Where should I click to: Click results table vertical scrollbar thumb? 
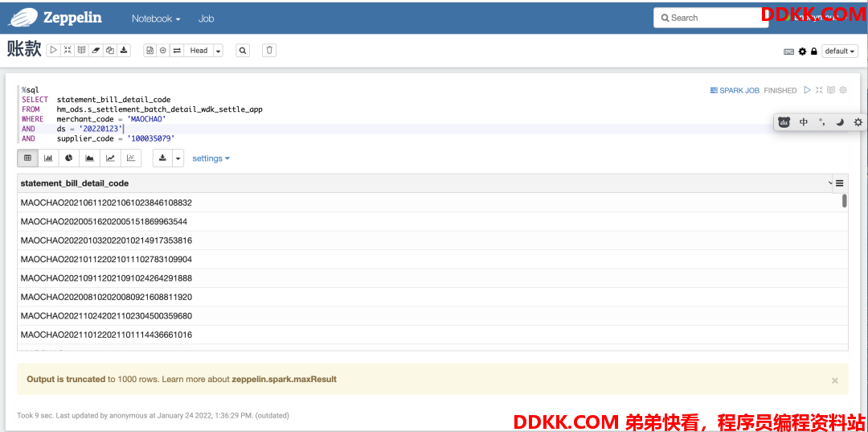point(845,200)
